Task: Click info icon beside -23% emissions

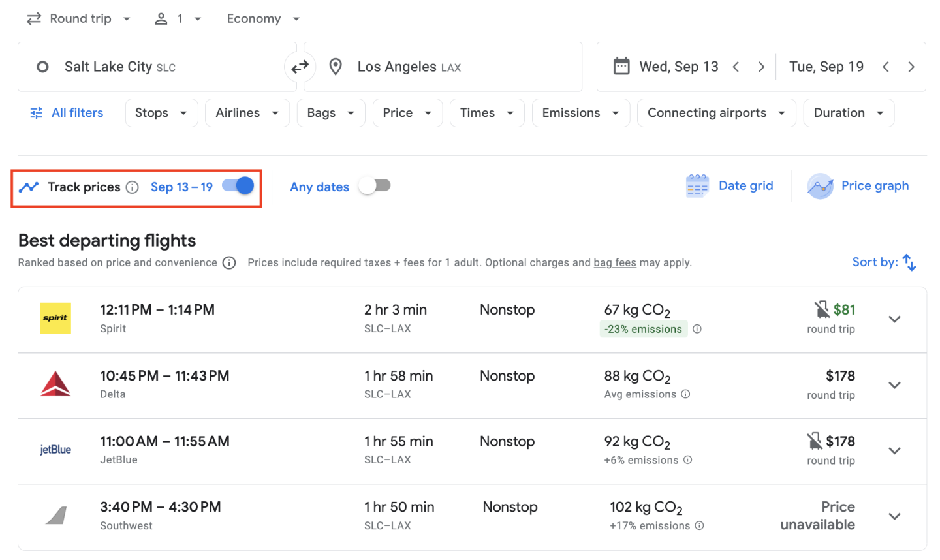Action: click(x=697, y=329)
